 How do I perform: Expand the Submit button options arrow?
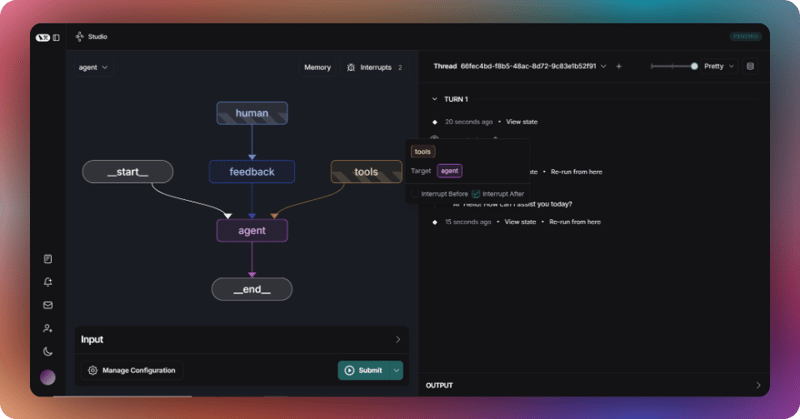(396, 370)
